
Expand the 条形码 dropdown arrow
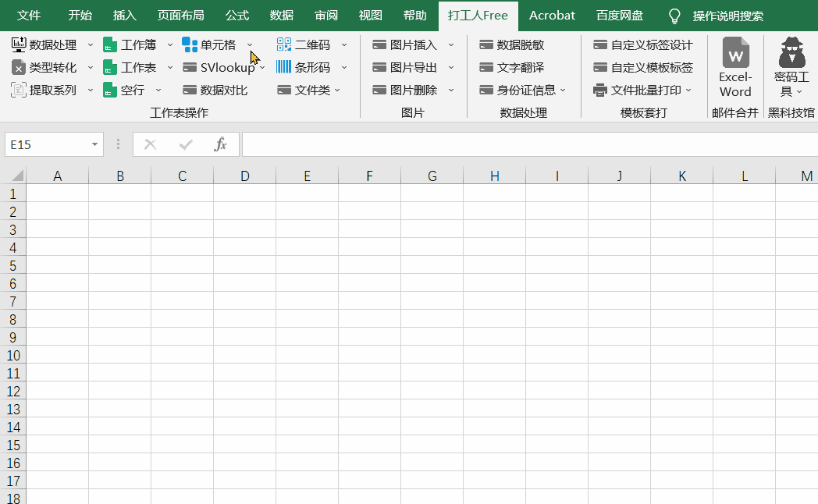tap(344, 67)
